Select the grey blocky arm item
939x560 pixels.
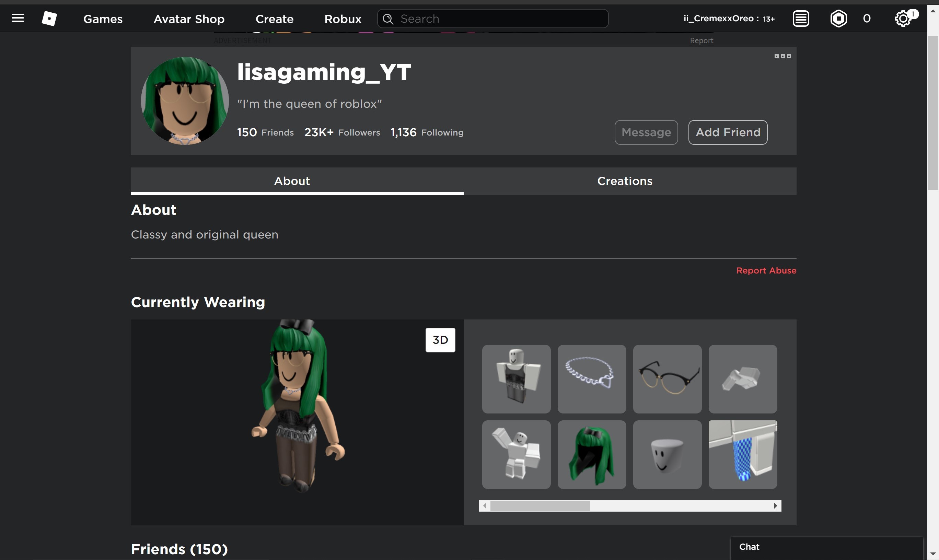tap(742, 379)
